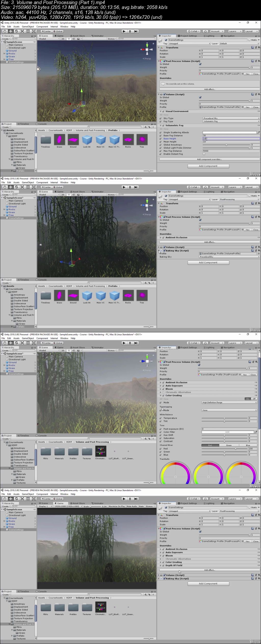Collapse Volumetric Fog section in first frame
The height and width of the screenshot is (644, 261).
(161, 125)
